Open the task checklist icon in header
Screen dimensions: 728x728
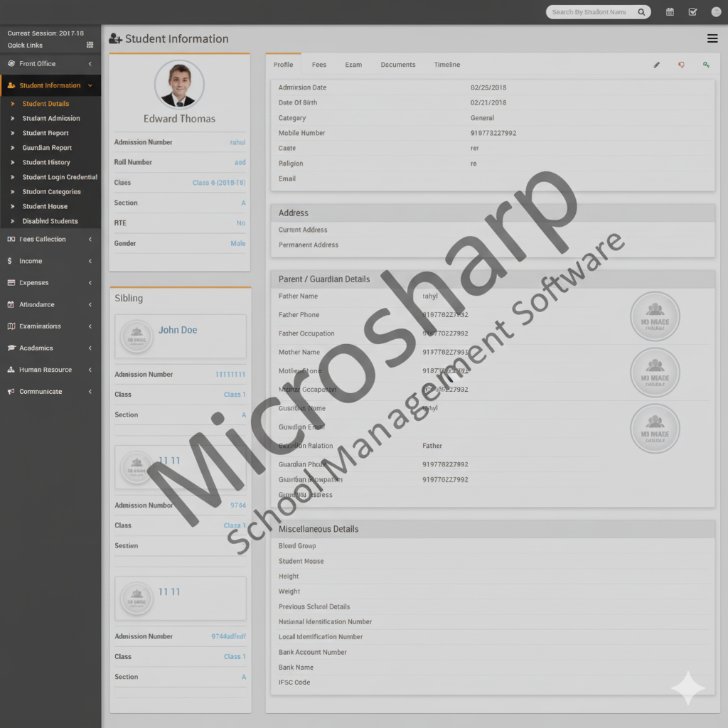click(692, 12)
